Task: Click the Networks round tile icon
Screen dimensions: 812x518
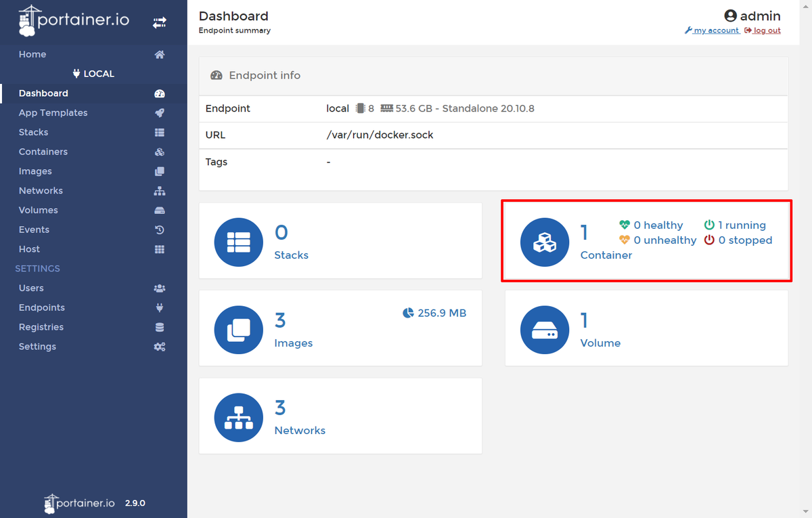Action: [239, 418]
